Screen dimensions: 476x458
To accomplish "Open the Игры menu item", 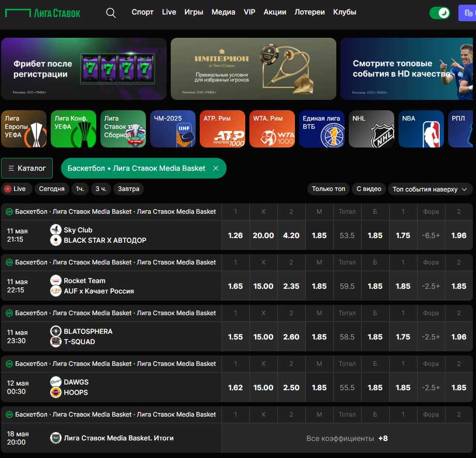I will [194, 12].
